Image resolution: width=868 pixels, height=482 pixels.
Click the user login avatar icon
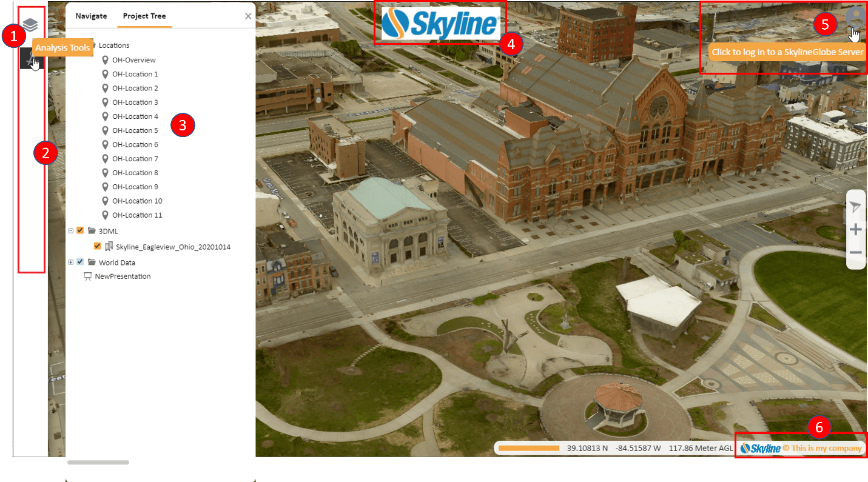click(855, 18)
